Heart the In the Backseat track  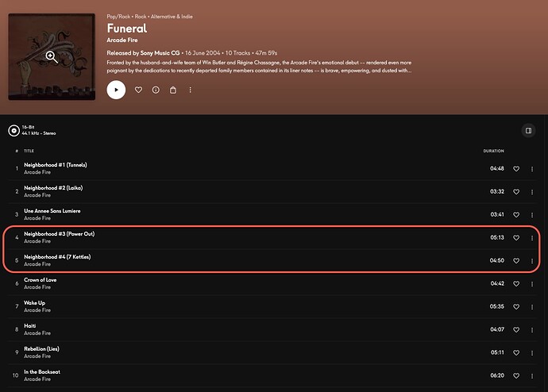516,375
